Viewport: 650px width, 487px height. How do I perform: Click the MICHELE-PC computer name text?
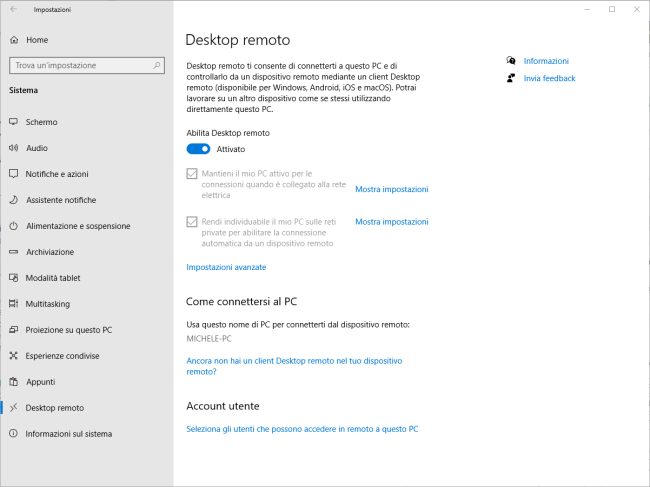tap(209, 339)
